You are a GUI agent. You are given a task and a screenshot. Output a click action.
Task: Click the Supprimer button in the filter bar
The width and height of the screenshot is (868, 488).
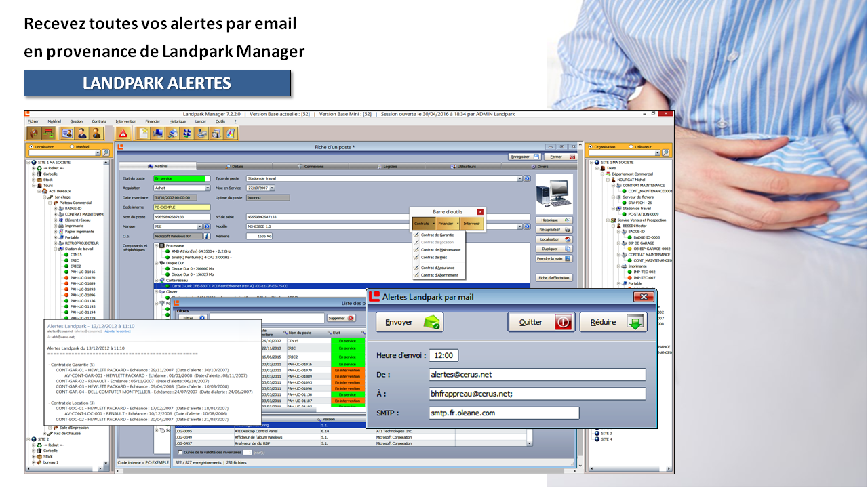(342, 318)
